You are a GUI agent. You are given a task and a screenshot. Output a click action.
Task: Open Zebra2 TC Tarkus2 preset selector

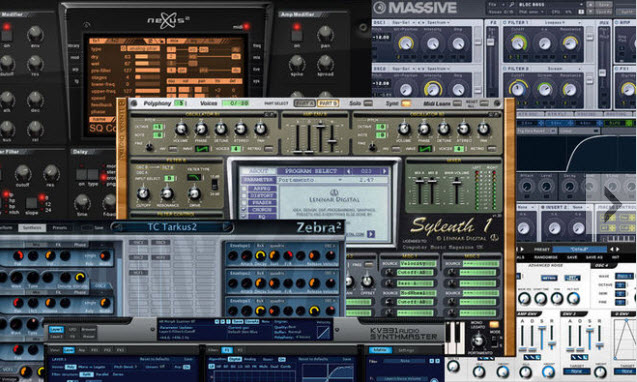[x=172, y=227]
